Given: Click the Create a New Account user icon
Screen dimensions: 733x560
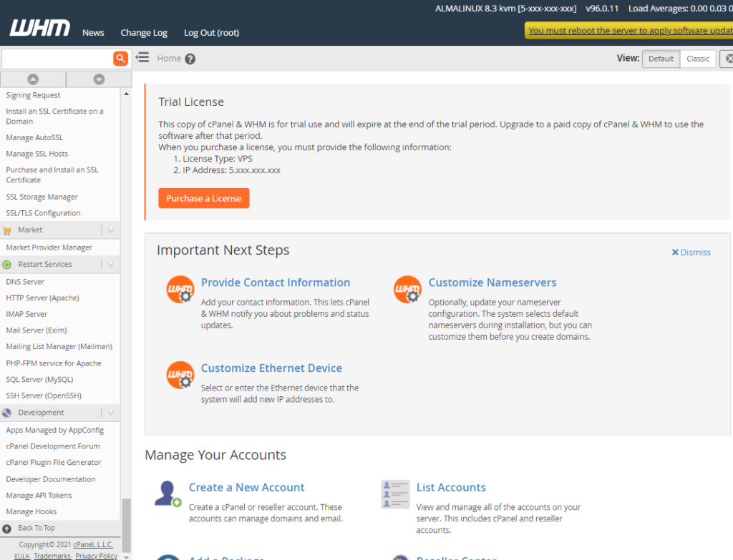Looking at the screenshot, I should tap(168, 493).
